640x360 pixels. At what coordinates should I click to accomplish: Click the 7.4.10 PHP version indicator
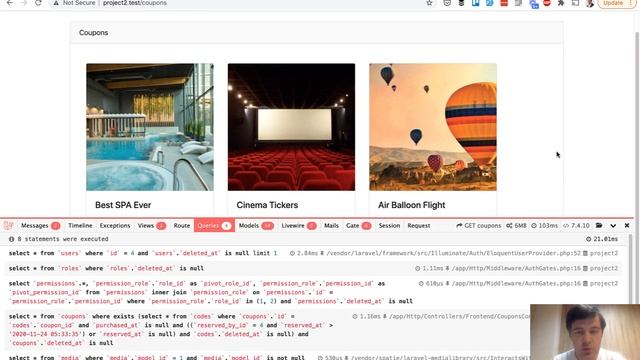[576, 225]
